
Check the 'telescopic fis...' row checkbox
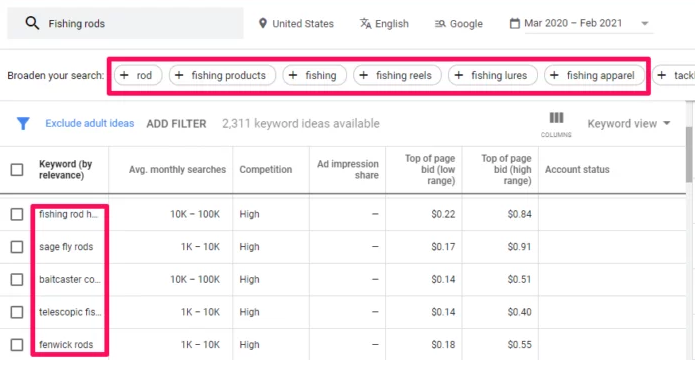[x=17, y=312]
